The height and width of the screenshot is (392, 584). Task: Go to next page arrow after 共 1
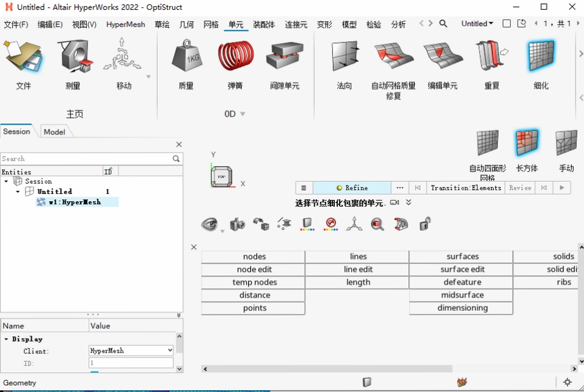coord(578,24)
